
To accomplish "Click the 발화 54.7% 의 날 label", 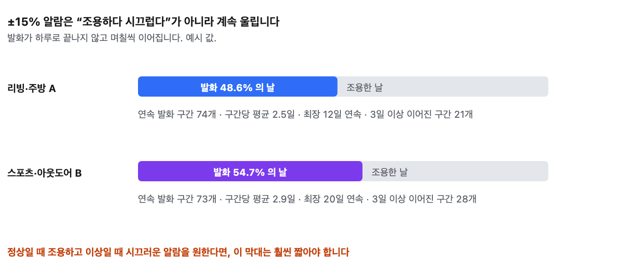I will point(250,172).
